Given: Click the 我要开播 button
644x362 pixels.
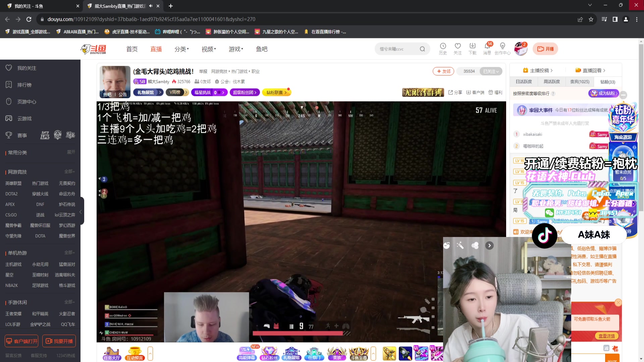Looking at the screenshot, I should coord(59,341).
